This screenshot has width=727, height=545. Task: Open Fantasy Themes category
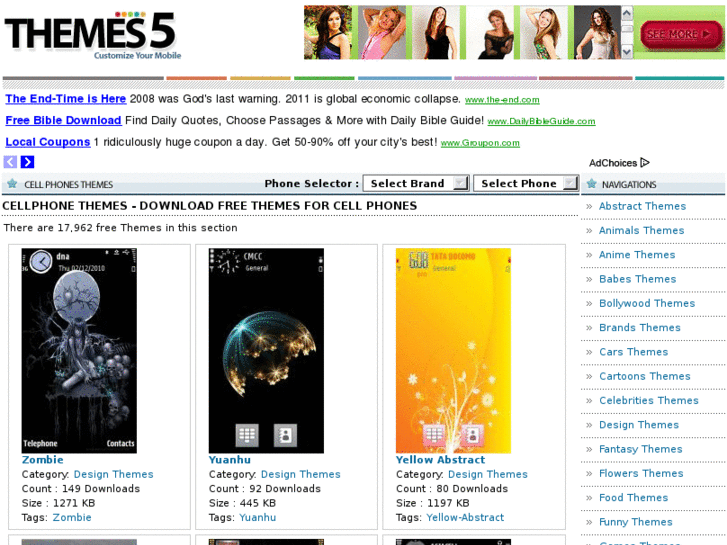(640, 449)
